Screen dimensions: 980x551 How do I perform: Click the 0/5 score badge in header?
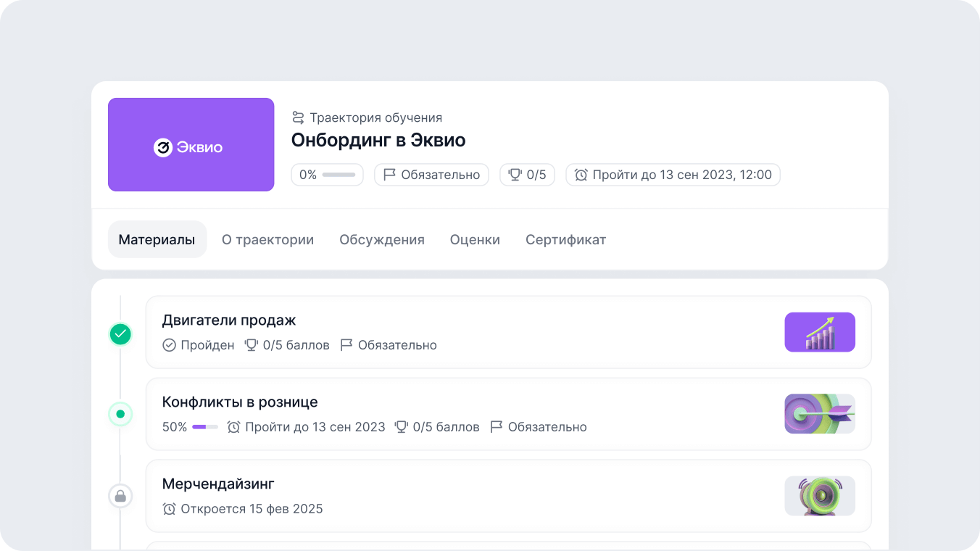[x=527, y=175]
